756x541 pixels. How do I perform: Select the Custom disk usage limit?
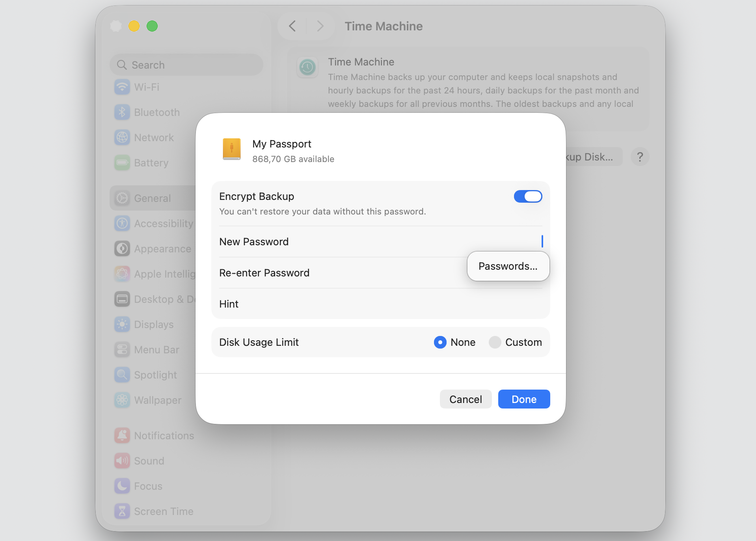pyautogui.click(x=495, y=342)
